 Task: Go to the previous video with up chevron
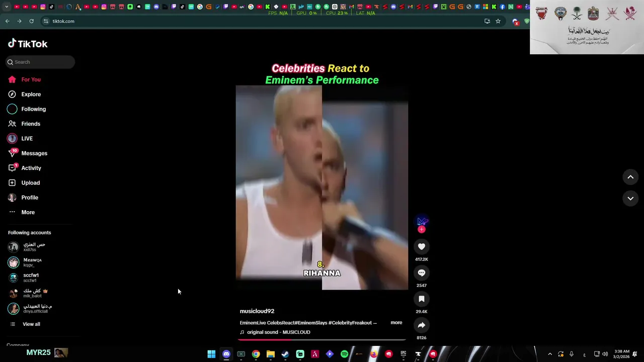[x=630, y=177]
